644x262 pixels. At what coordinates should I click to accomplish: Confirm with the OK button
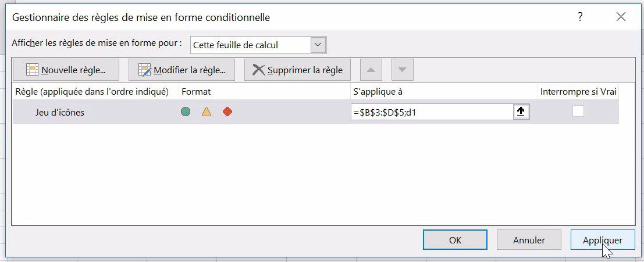(x=455, y=240)
